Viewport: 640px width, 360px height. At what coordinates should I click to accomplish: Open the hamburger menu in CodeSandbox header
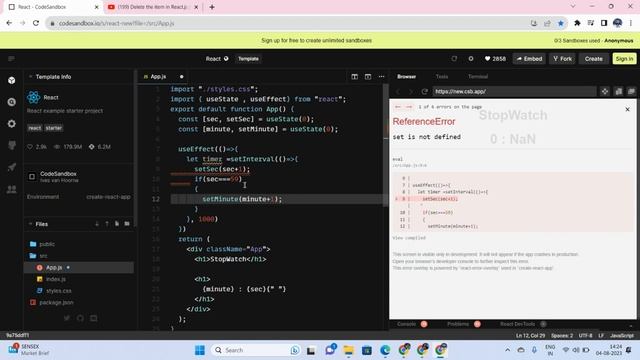(x=11, y=59)
